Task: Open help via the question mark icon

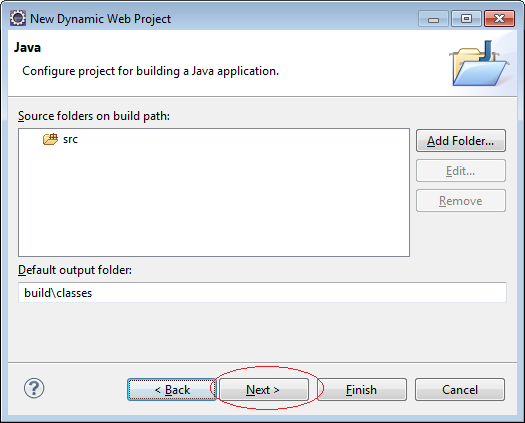Action: point(34,389)
